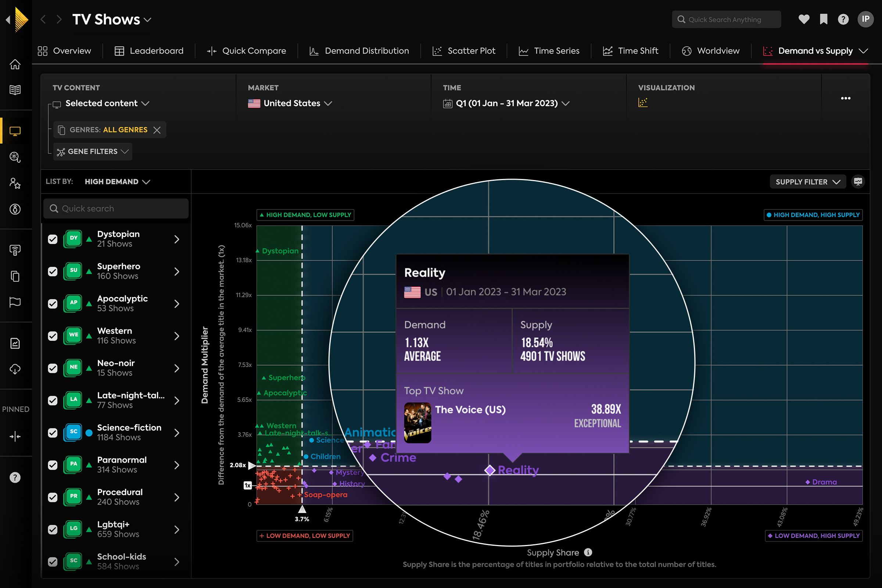Click The Voice (US) thumbnail
The width and height of the screenshot is (882, 588).
coord(417,423)
